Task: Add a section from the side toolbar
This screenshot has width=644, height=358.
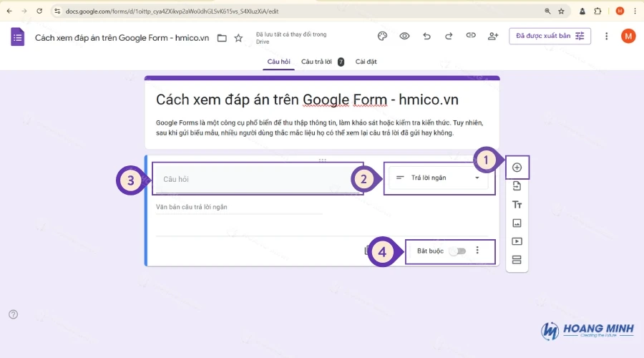Action: pos(517,260)
